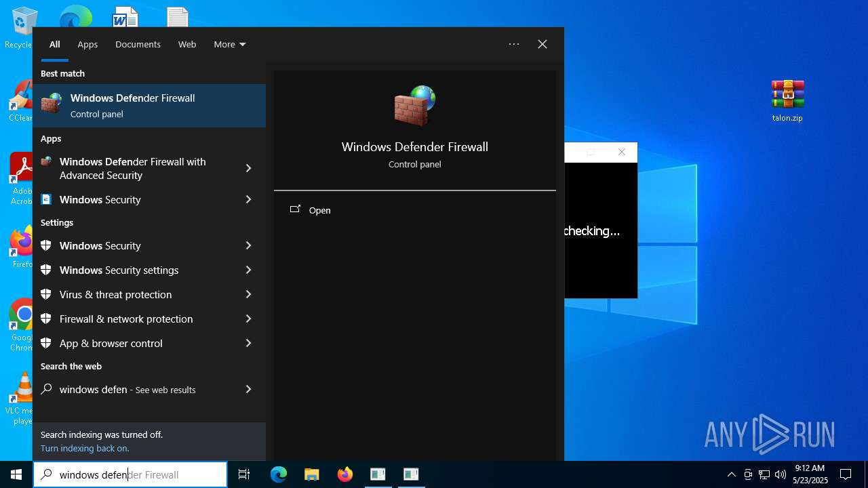Expand the Windows Security settings-section arrow
The width and height of the screenshot is (868, 488).
pos(248,245)
